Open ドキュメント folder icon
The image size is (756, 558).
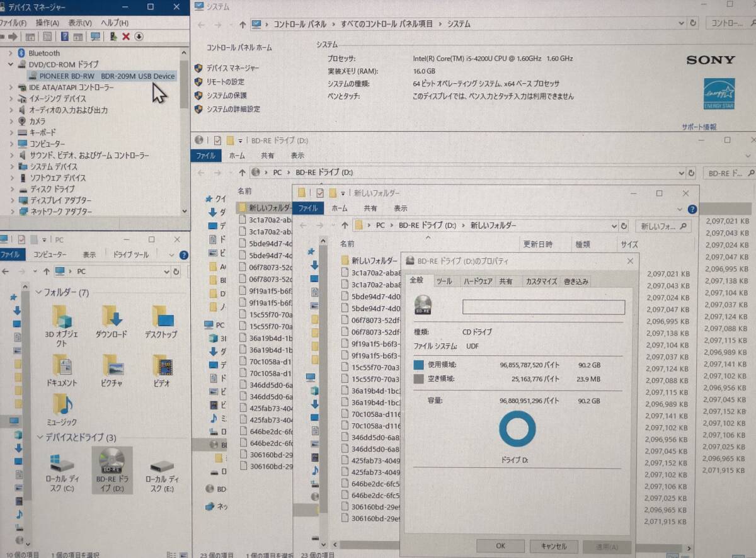[62, 370]
